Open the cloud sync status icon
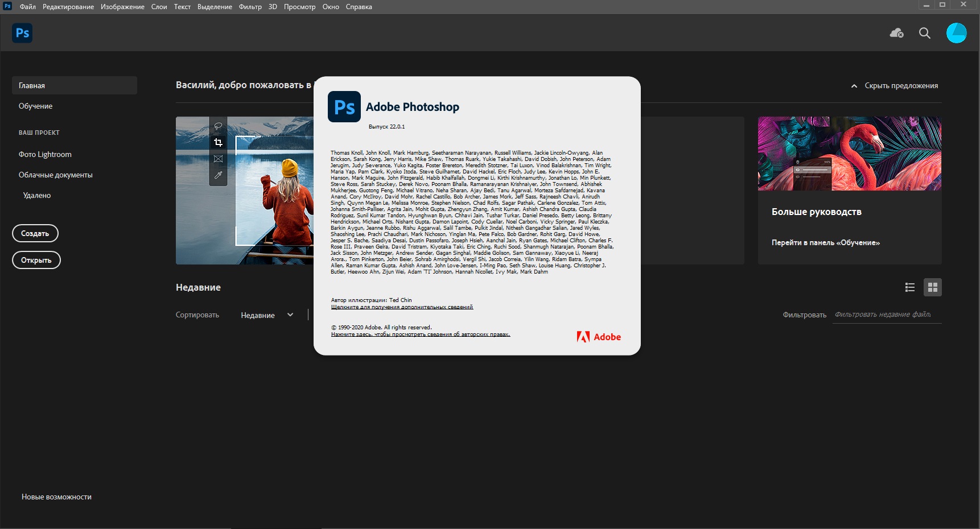Viewport: 980px width, 529px height. (897, 33)
